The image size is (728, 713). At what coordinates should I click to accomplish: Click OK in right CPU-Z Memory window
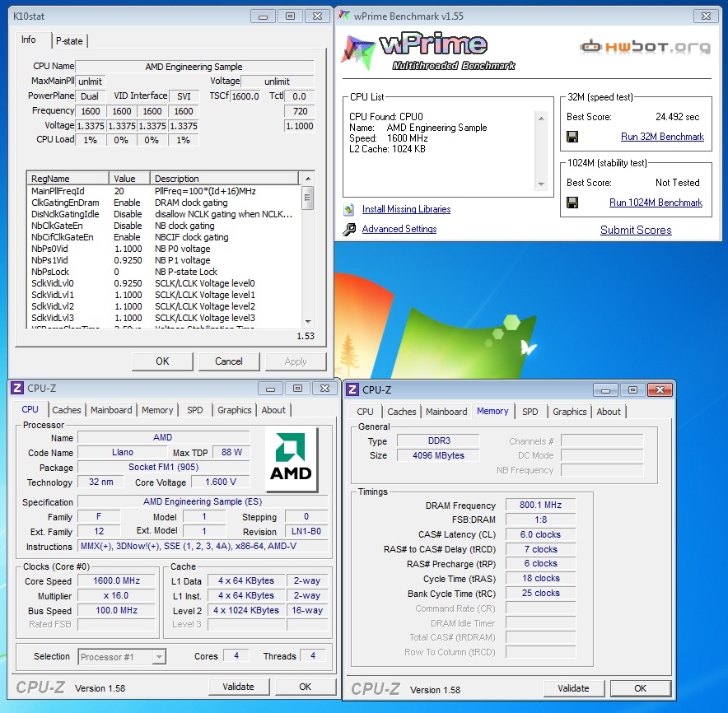tap(641, 688)
